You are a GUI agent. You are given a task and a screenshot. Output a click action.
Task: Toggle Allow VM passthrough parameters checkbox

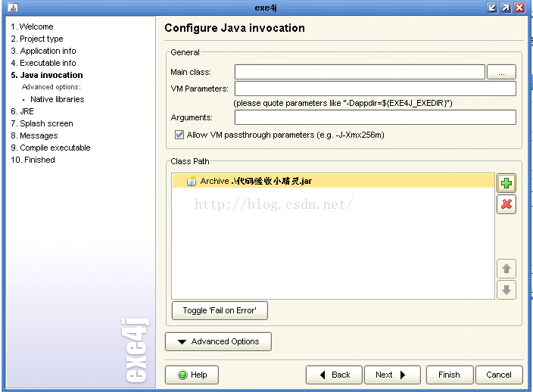click(x=179, y=135)
